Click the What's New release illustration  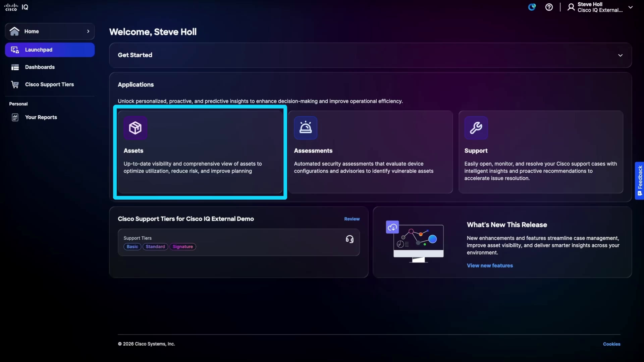tap(415, 242)
